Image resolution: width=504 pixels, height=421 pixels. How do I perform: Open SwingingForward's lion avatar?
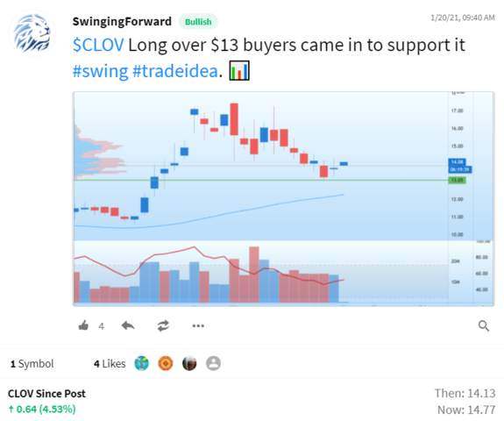[32, 33]
